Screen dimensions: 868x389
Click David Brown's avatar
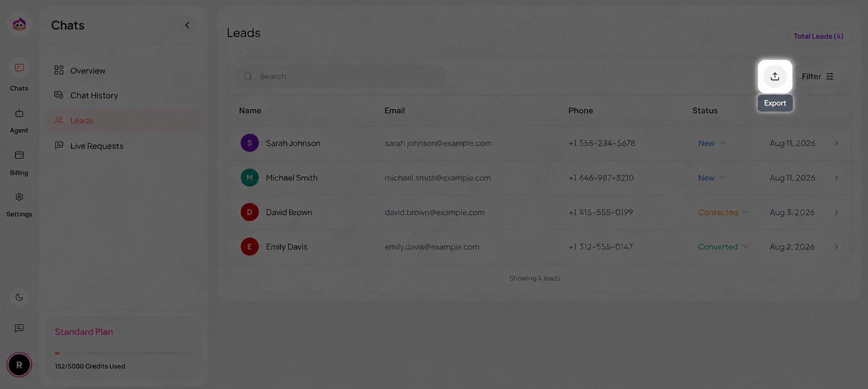coord(250,212)
